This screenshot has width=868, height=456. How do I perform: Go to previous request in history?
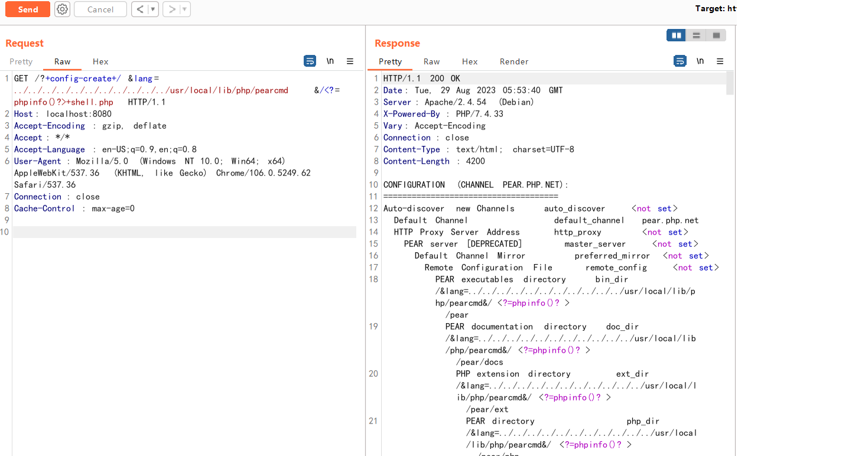point(139,9)
